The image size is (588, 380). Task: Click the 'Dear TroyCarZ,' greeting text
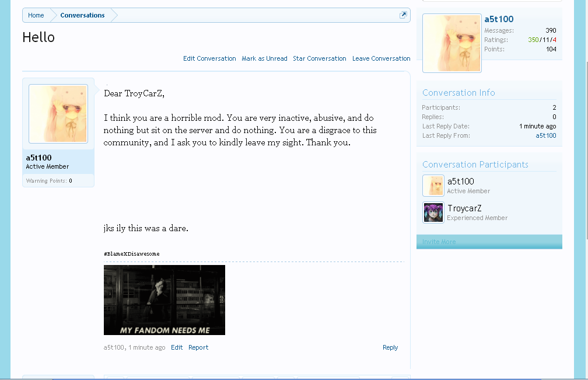[x=134, y=93]
